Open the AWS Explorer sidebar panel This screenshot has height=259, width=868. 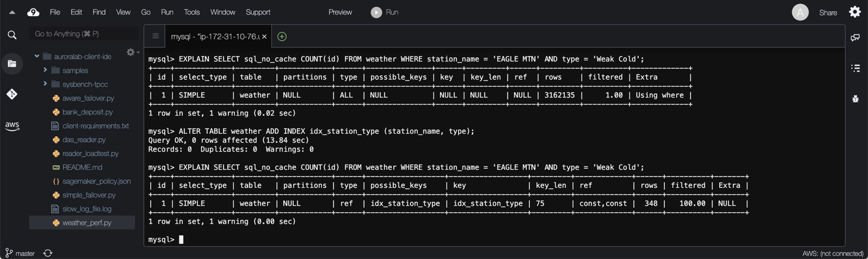(12, 126)
